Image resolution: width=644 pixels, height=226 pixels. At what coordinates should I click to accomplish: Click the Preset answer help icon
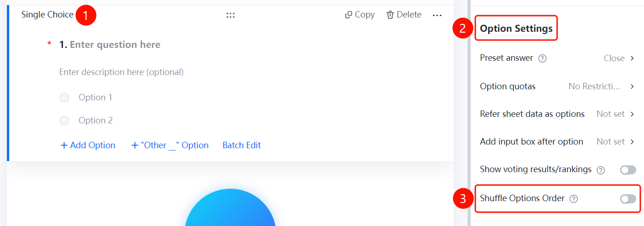tap(542, 58)
